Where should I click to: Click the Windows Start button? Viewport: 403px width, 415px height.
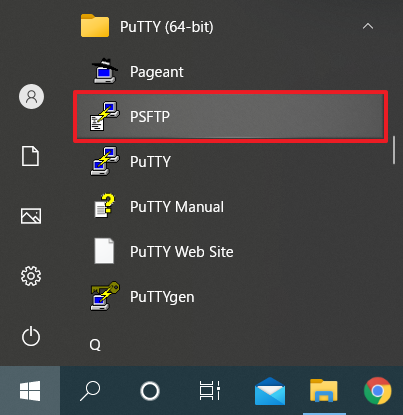30,391
